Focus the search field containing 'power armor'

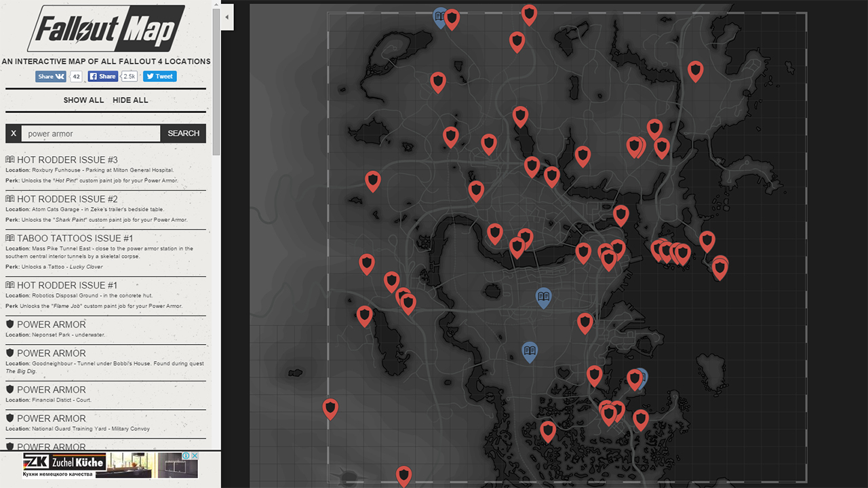(x=91, y=134)
